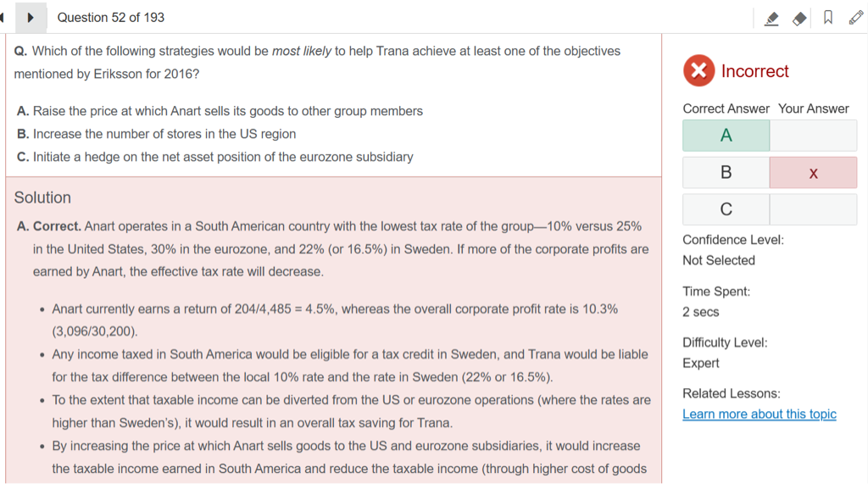Click the Not Selected confidence level
The width and height of the screenshot is (868, 484).
(719, 260)
